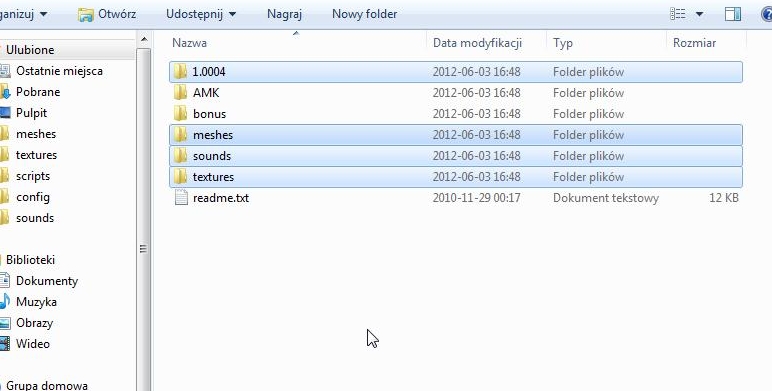Viewport: 772px width, 391px height.
Task: Expand the view options dropdown arrow
Action: click(699, 14)
